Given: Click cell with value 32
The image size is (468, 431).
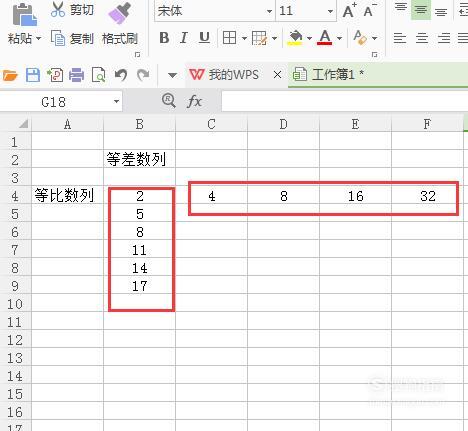Looking at the screenshot, I should (427, 196).
